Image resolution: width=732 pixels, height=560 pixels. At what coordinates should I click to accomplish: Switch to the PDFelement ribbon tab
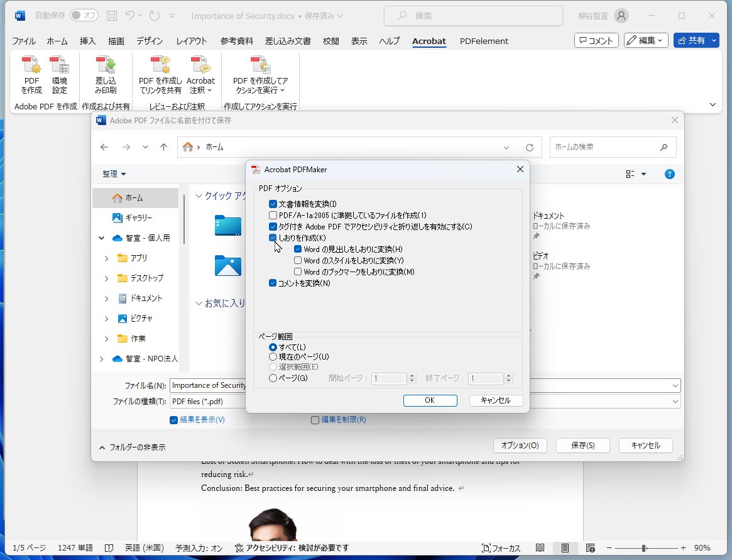[x=484, y=41]
